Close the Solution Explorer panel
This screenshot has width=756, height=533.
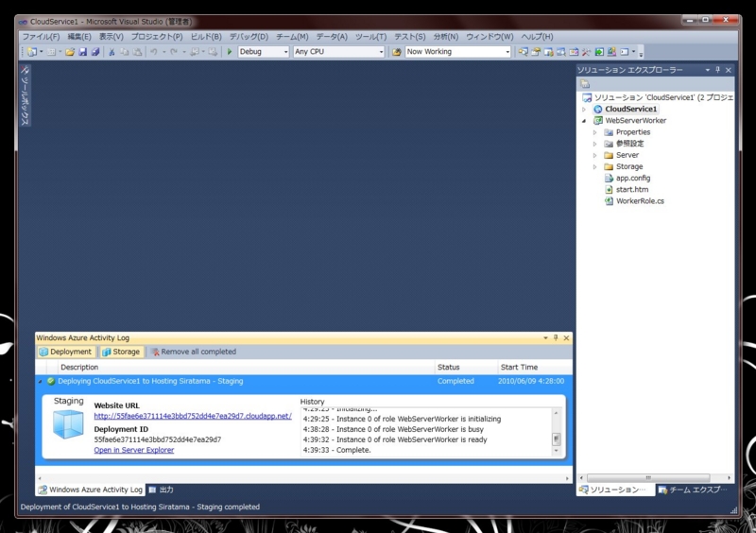[x=729, y=70]
